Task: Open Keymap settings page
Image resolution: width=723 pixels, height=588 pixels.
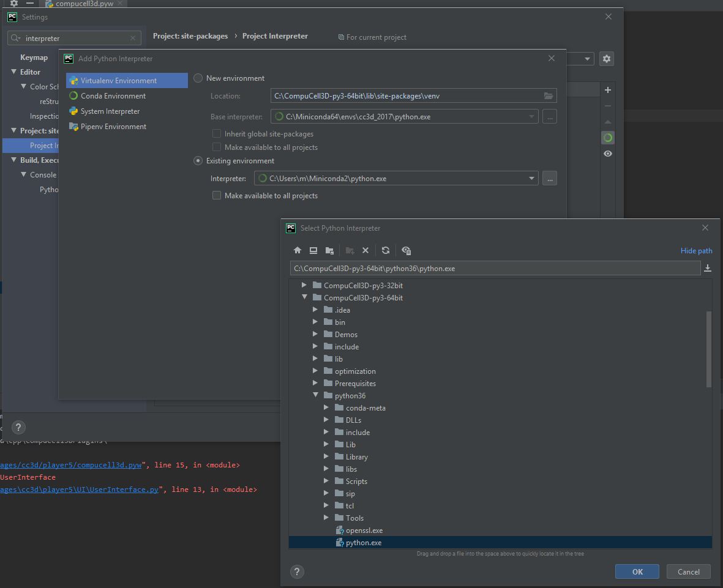Action: tap(34, 57)
